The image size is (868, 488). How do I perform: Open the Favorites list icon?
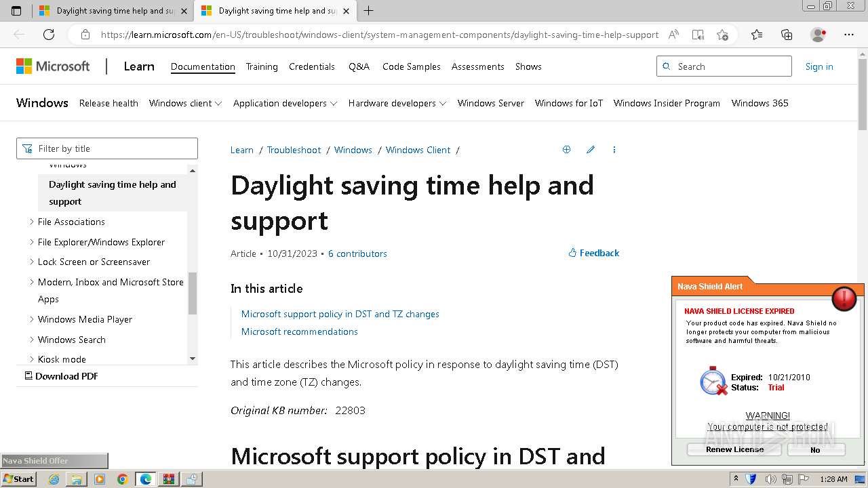coord(757,35)
